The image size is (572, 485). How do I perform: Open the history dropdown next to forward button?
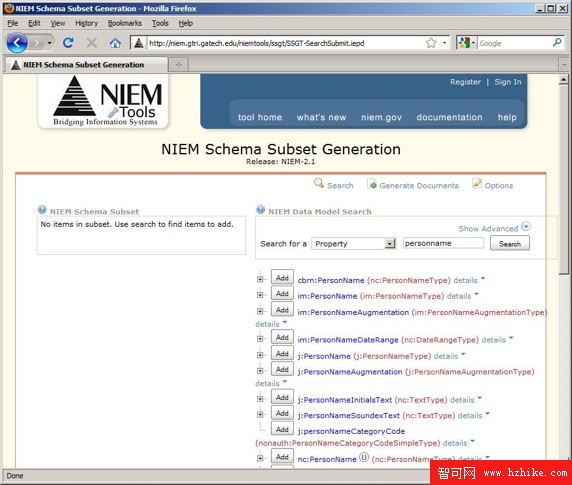click(x=49, y=43)
